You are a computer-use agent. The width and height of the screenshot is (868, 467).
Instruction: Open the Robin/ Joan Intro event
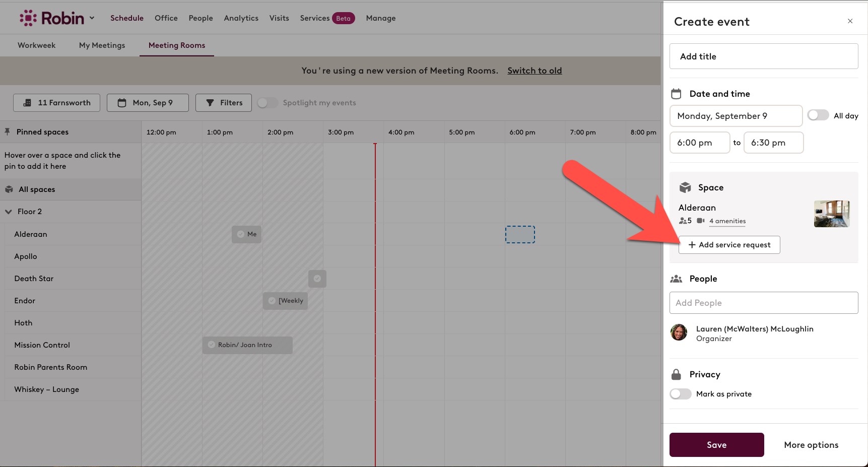(247, 345)
